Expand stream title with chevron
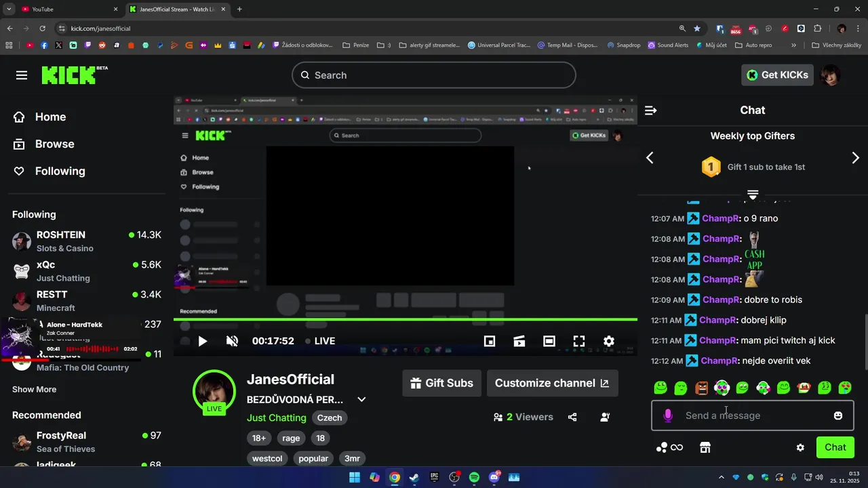The image size is (868, 488). point(361,400)
